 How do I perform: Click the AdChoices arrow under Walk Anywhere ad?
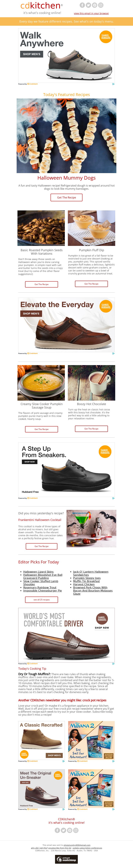pyautogui.click(x=113, y=84)
